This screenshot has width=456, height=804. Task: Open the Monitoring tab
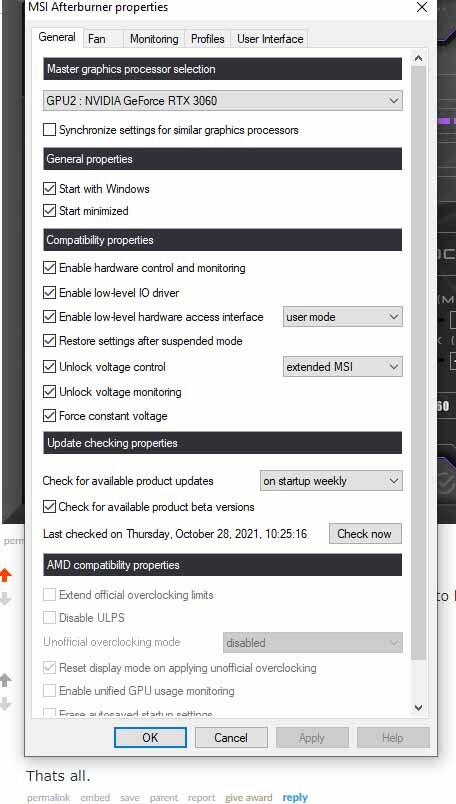[154, 39]
